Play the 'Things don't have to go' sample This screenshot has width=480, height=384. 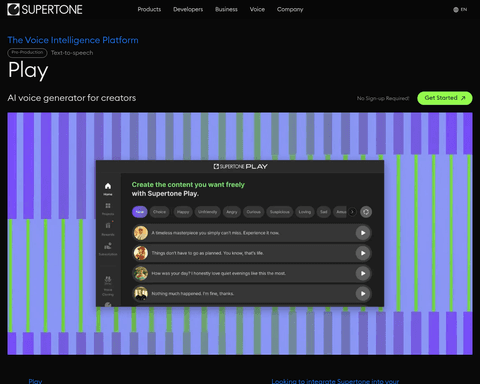[x=363, y=253]
